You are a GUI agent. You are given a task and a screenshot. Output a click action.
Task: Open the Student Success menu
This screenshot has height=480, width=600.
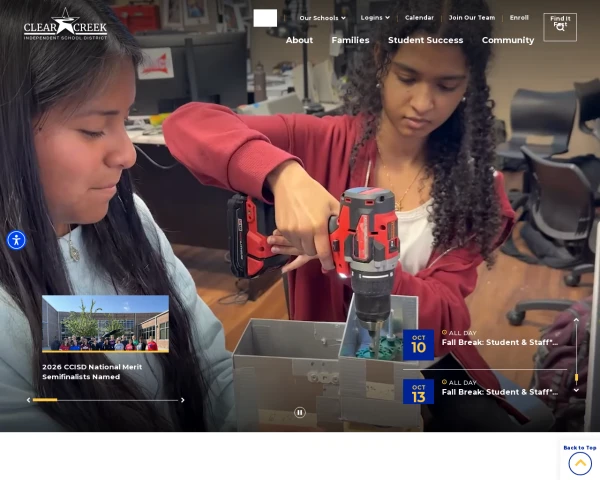coord(426,40)
